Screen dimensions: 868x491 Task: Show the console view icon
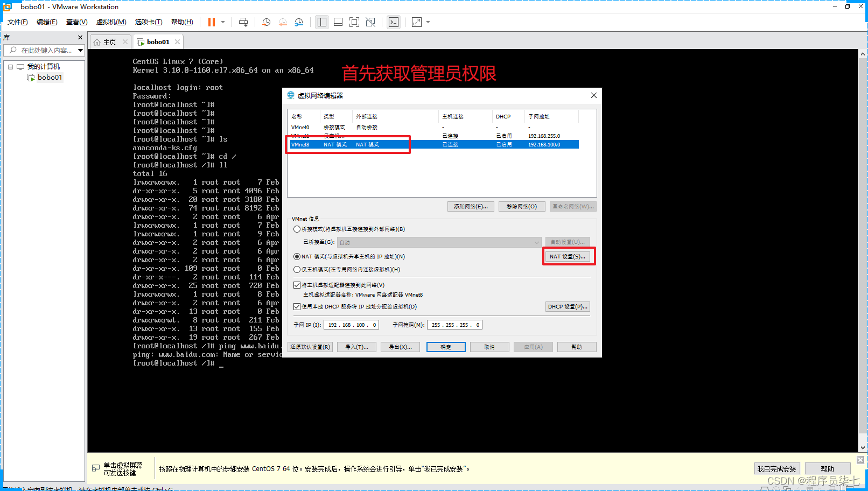394,22
